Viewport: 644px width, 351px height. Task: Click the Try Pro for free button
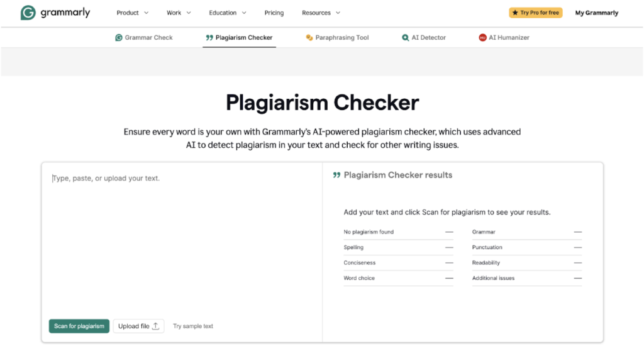(x=536, y=13)
